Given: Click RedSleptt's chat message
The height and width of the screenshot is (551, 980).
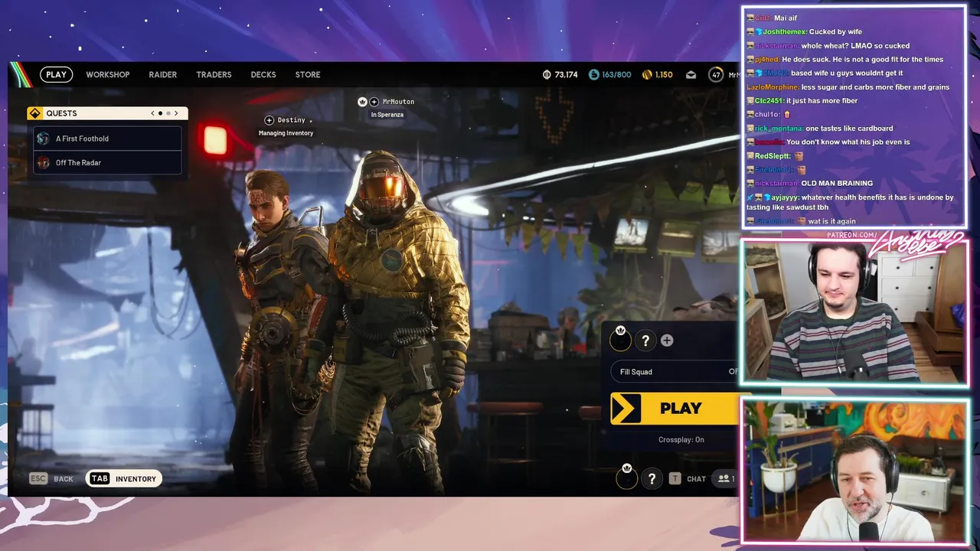Looking at the screenshot, I should click(x=776, y=156).
